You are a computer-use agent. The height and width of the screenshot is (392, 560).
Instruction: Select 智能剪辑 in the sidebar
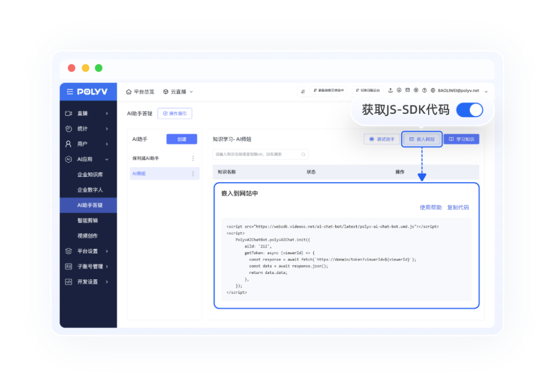(87, 221)
